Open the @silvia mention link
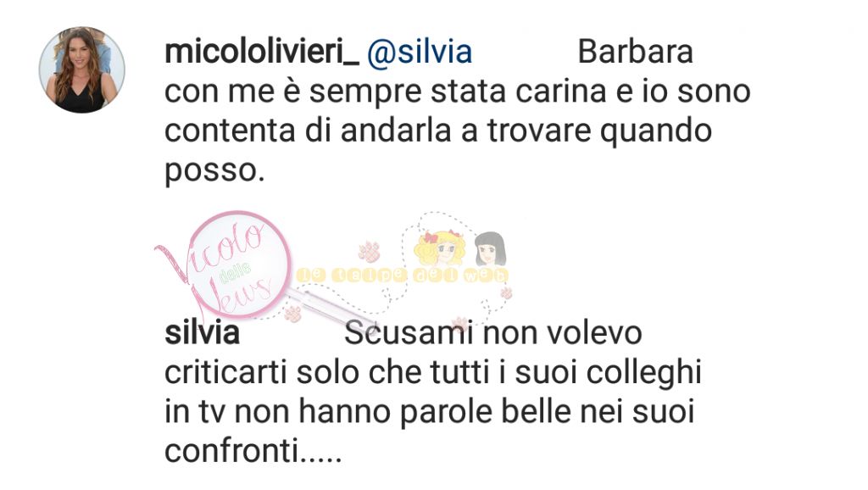Screen dimensions: 868x490 [x=420, y=53]
